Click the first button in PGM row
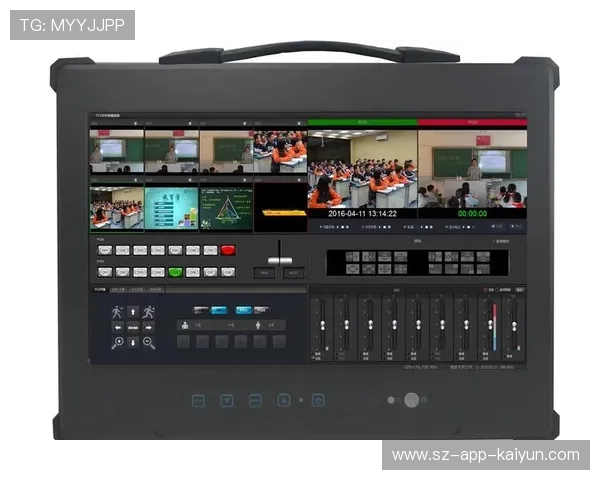Viewport: 600px width, 480px height. tap(105, 250)
